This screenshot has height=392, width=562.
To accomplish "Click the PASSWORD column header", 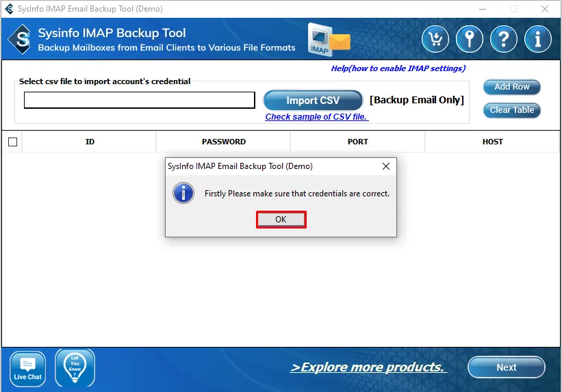I will [x=223, y=142].
